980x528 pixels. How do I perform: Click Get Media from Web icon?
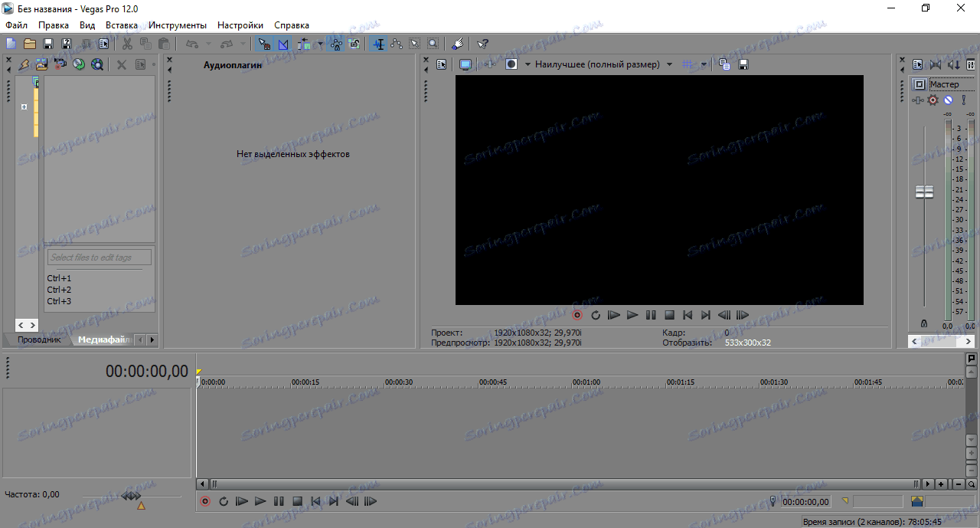(96, 64)
